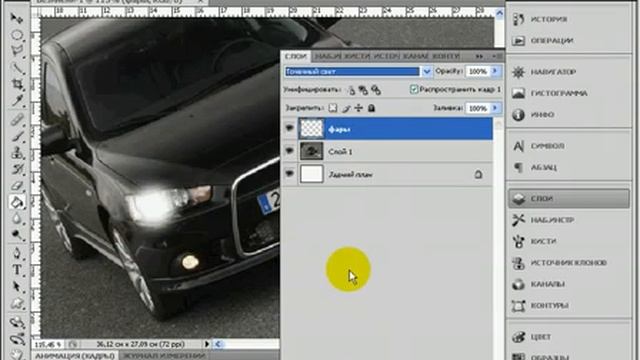This screenshot has width=640, height=360.
Task: Click the unify layer style icon
Action: coord(376,90)
